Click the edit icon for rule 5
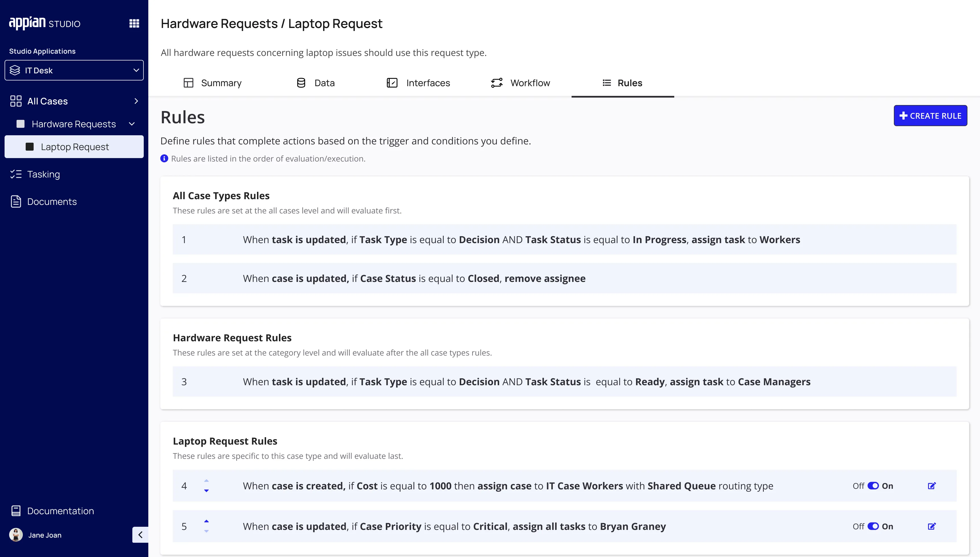 click(932, 526)
